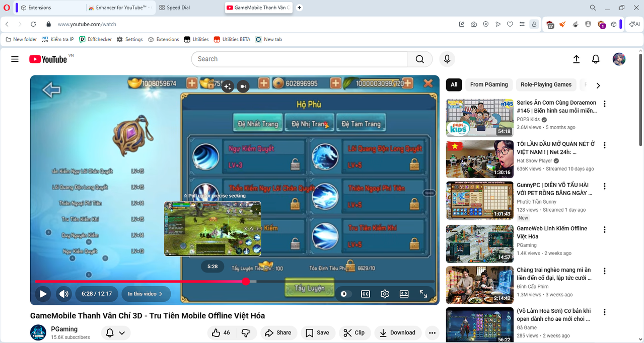Open options for 'TÔI LẦN ĐẦU MỞ QUÁN NÉT' video
Image resolution: width=644 pixels, height=343 pixels.
[x=605, y=145]
